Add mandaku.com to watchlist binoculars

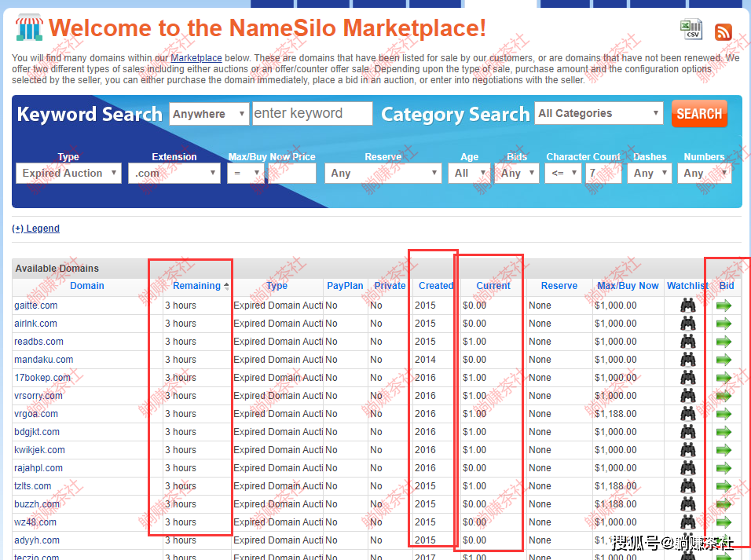point(688,360)
